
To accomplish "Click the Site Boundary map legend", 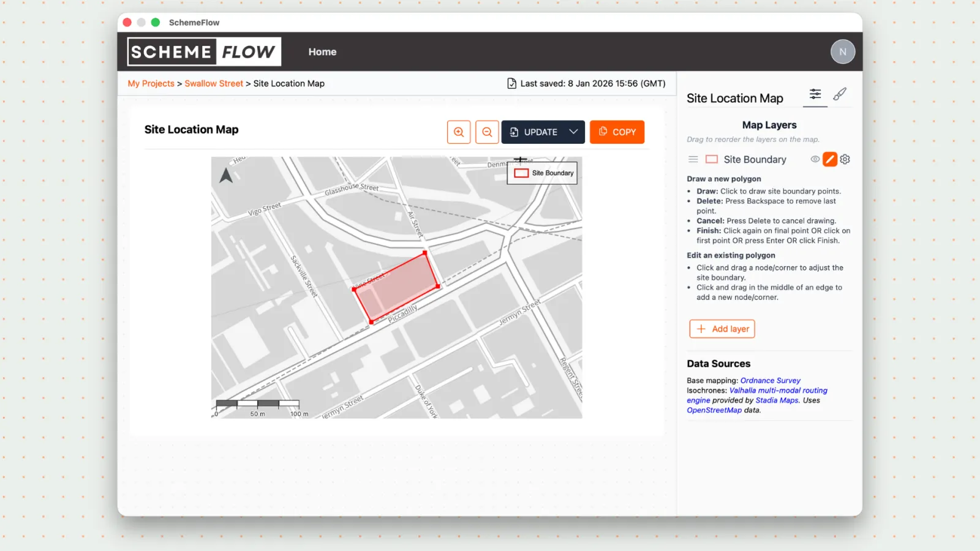I will tap(542, 173).
